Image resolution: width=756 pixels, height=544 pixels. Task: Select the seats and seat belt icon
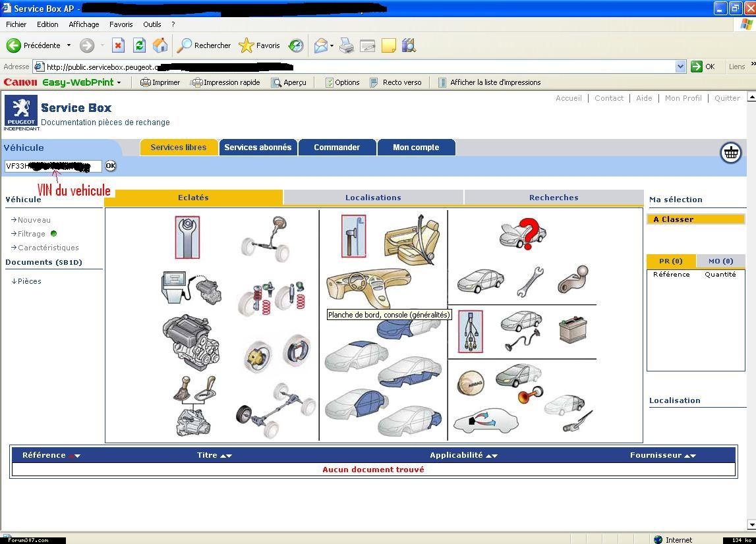point(412,240)
